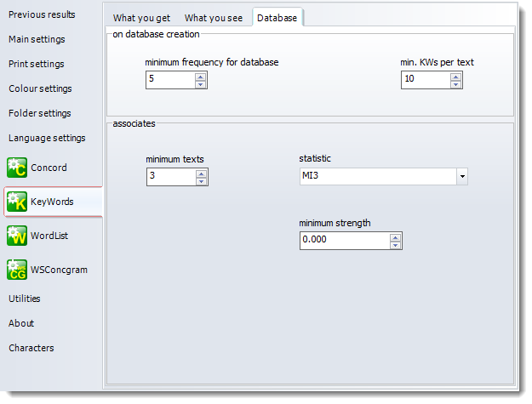Click the KeyWords K icon

(17, 202)
